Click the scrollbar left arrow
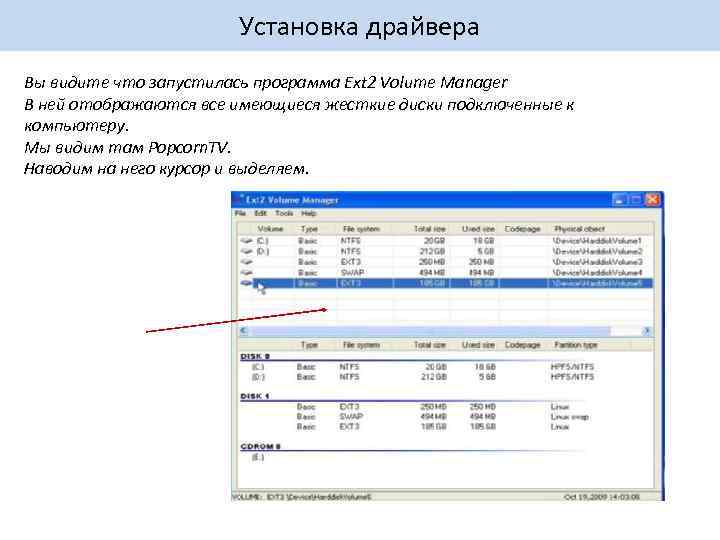Viewport: 720px width, 540px height. 243,331
